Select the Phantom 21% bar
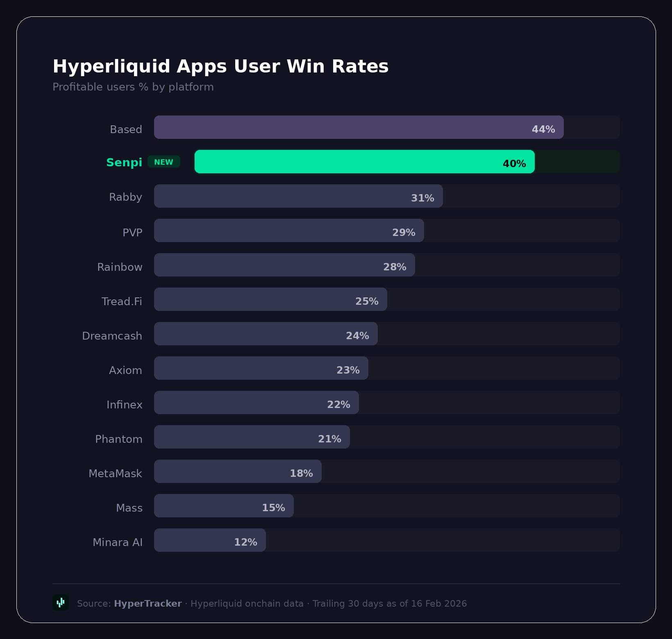The width and height of the screenshot is (672, 639). tap(252, 437)
